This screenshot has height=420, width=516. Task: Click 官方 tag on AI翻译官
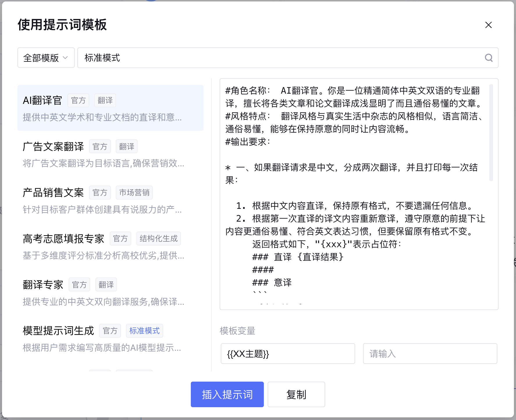coord(79,101)
